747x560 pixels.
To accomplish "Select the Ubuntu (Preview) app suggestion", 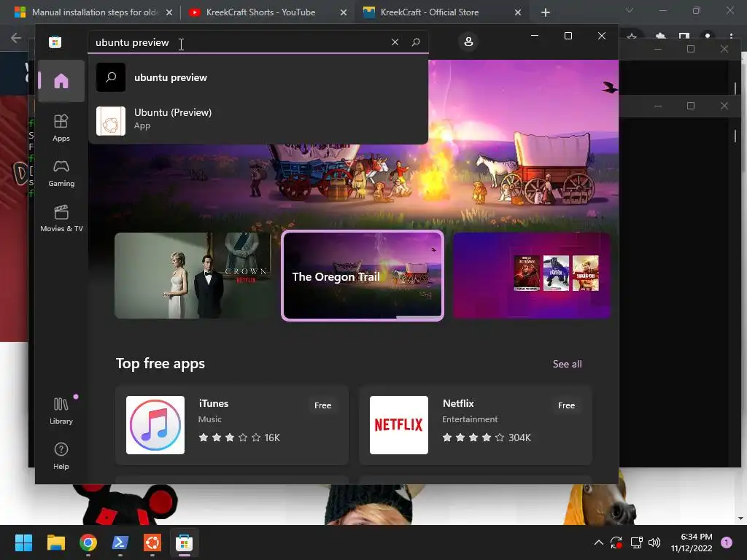I will tap(258, 120).
